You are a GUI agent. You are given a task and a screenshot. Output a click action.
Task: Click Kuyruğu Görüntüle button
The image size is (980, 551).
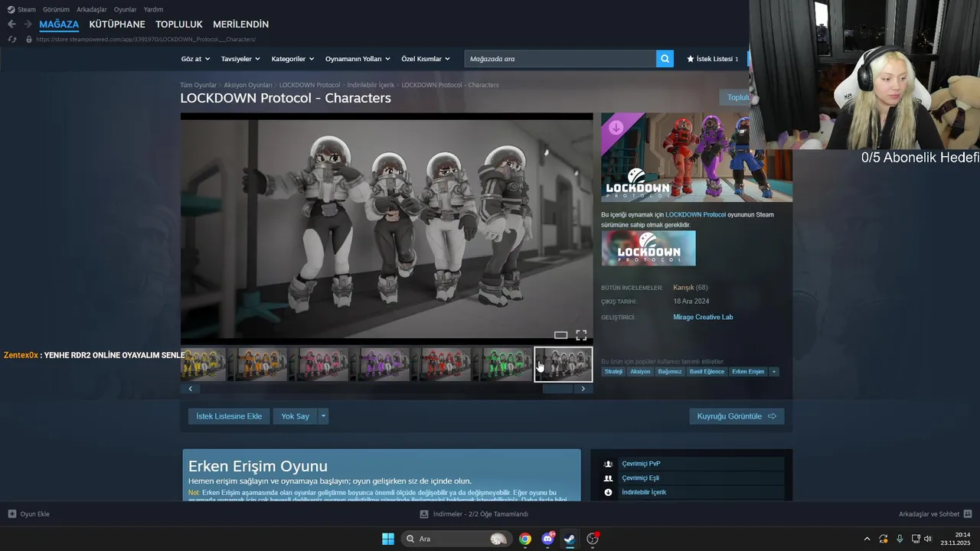tap(737, 416)
